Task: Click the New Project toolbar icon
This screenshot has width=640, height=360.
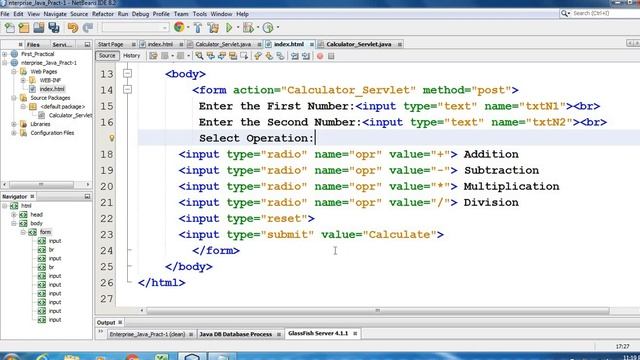Action: pyautogui.click(x=24, y=28)
